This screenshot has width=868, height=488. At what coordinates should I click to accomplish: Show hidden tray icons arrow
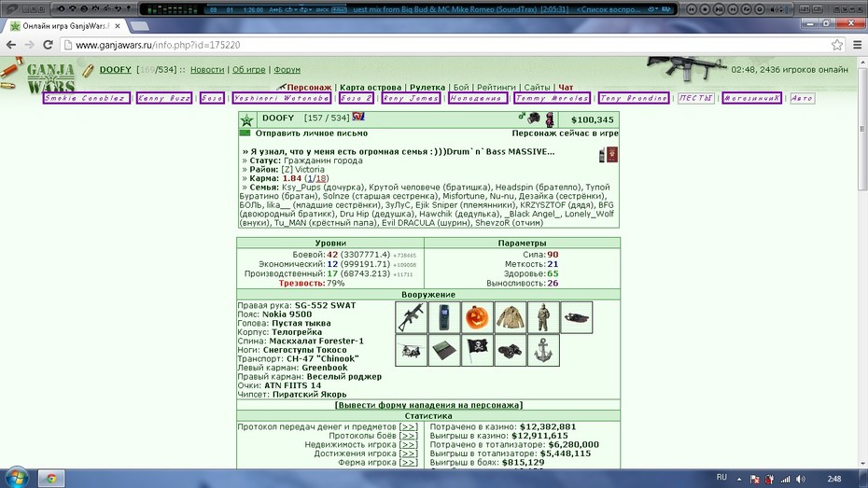click(x=739, y=480)
